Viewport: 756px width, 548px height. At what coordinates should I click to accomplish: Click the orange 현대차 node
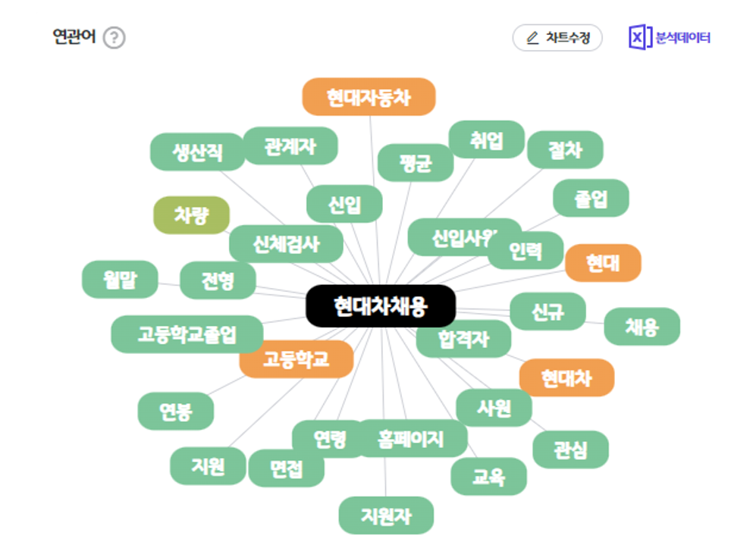(566, 377)
